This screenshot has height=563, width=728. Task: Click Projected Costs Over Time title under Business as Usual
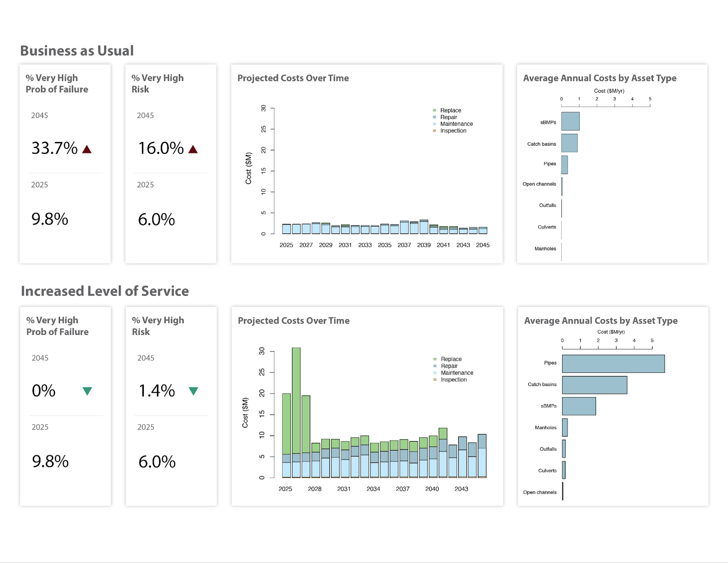click(x=293, y=78)
